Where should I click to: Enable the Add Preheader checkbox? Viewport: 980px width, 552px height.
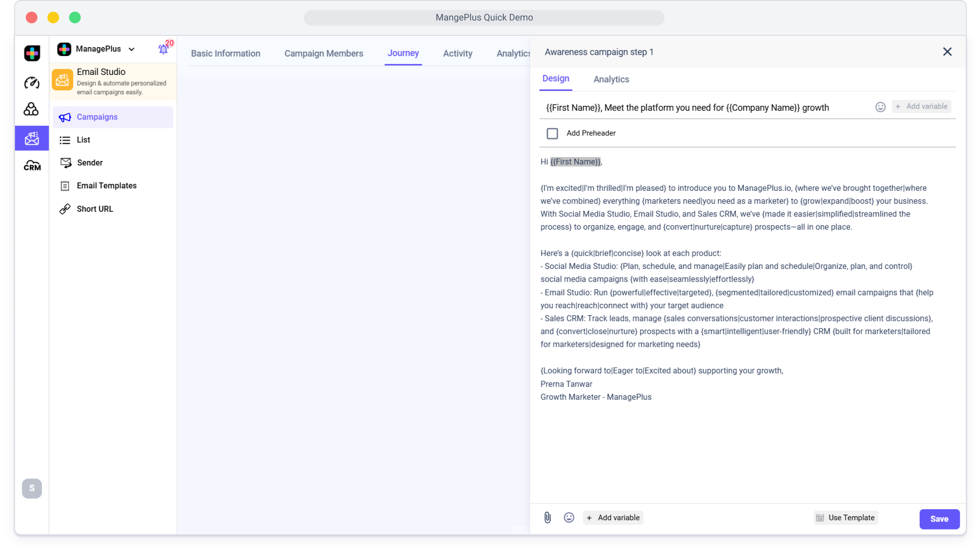point(552,134)
